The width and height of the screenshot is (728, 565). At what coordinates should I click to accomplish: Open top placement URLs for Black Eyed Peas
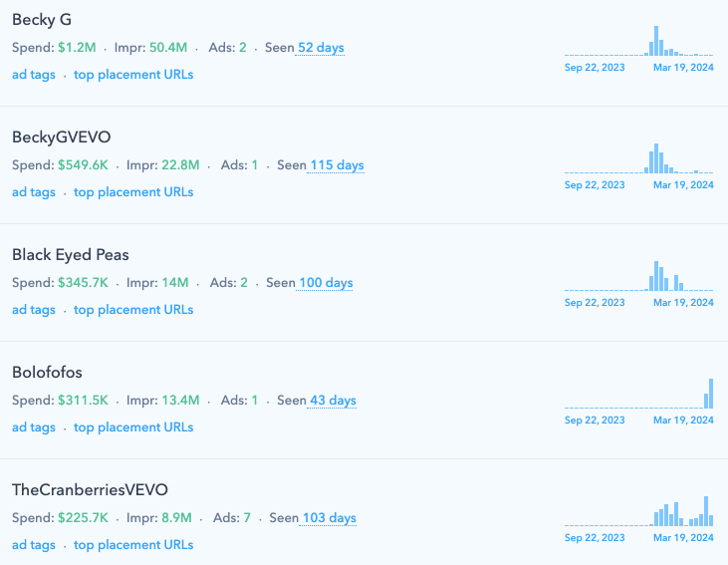coord(133,310)
